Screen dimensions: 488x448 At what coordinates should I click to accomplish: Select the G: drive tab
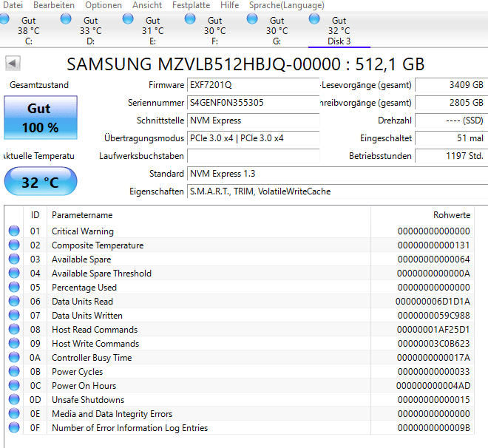pos(277,30)
